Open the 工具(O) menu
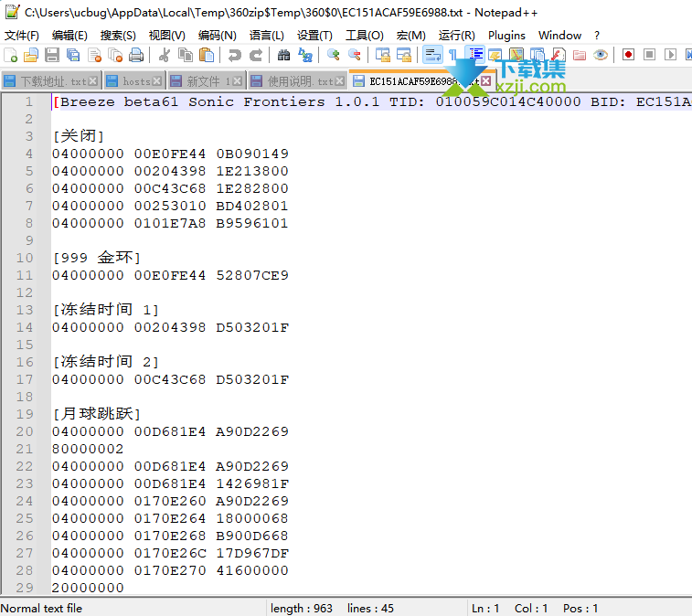692x616 pixels. point(365,36)
